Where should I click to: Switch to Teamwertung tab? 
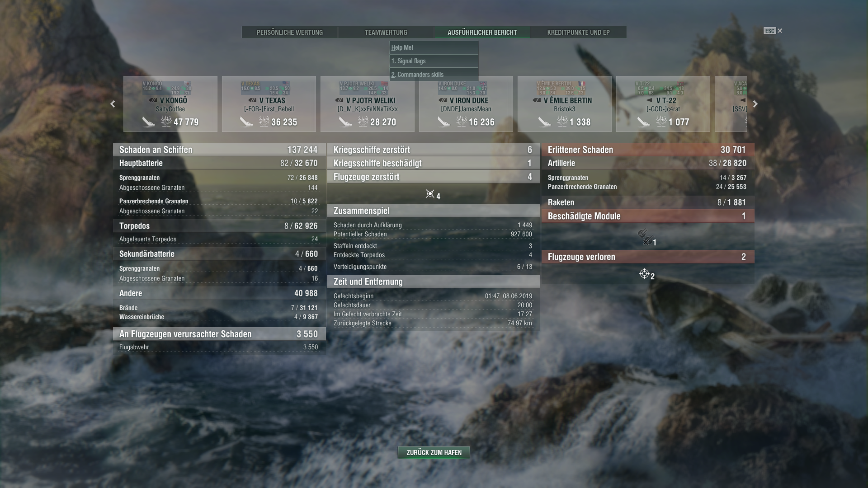(x=386, y=33)
